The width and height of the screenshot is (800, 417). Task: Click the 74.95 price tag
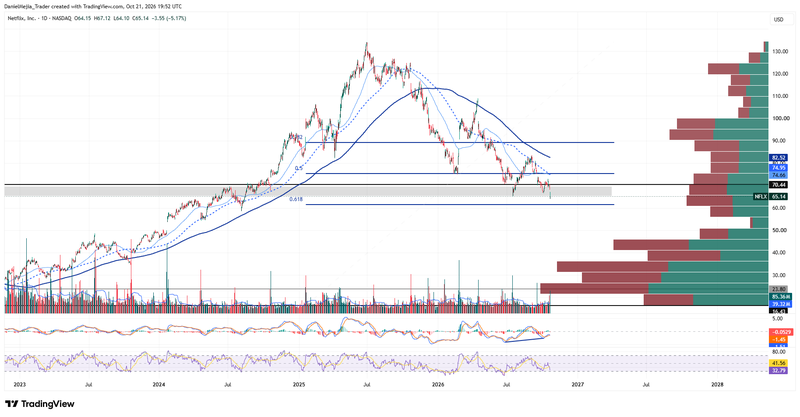779,167
